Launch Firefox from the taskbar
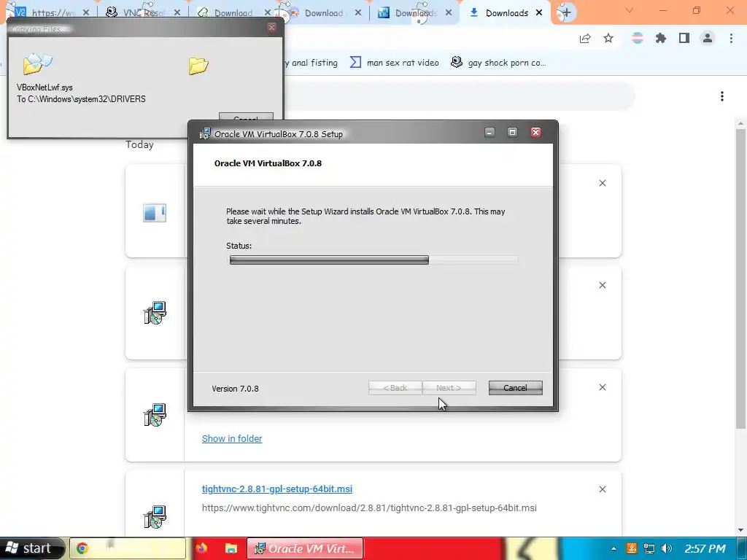The height and width of the screenshot is (560, 747). (201, 548)
